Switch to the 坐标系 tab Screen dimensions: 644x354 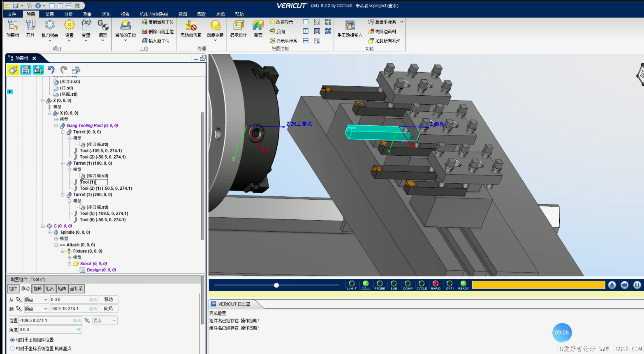[x=76, y=289]
